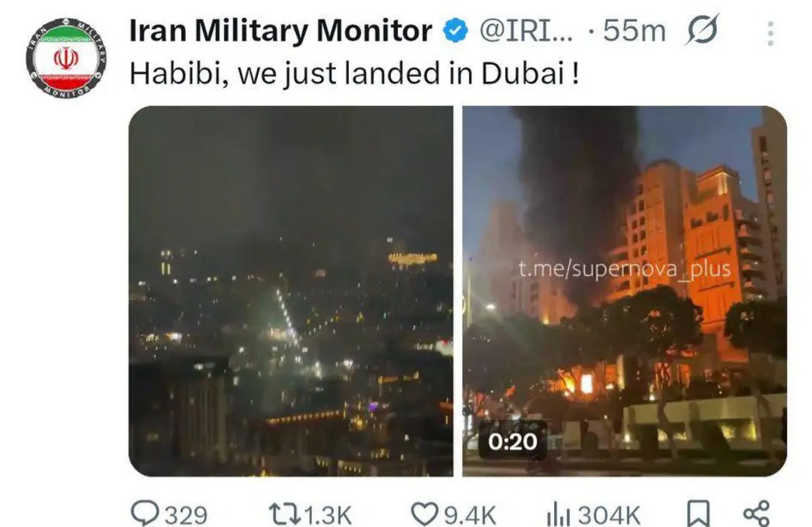Click the blue verified checkmark badge

pyautogui.click(x=455, y=31)
